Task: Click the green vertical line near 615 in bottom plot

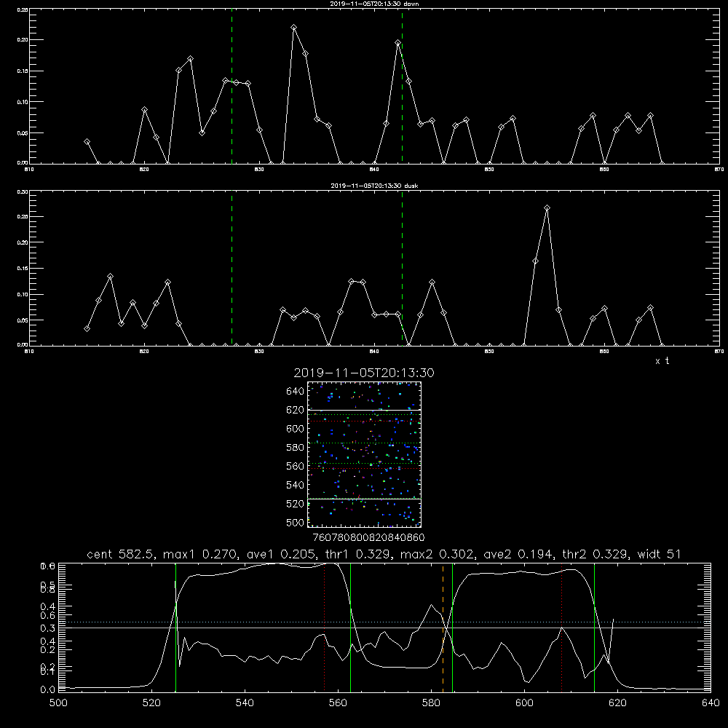Action: click(x=594, y=628)
